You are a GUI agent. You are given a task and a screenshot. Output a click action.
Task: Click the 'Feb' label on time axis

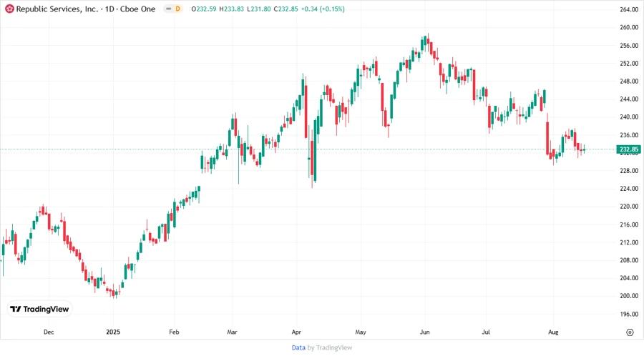tap(174, 332)
